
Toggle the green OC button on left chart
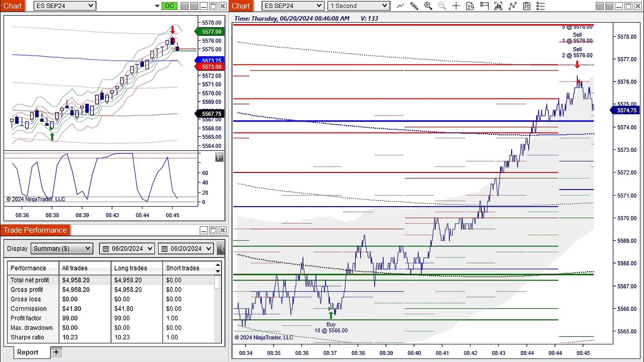(170, 6)
